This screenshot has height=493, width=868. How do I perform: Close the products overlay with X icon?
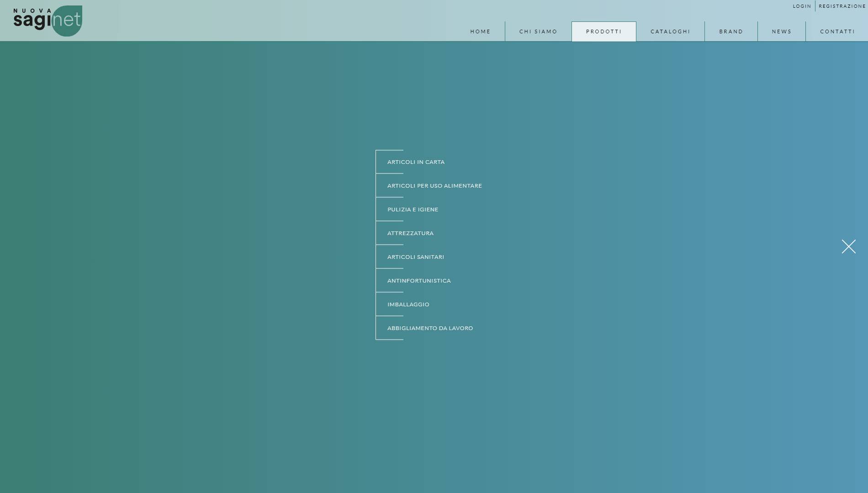click(848, 246)
